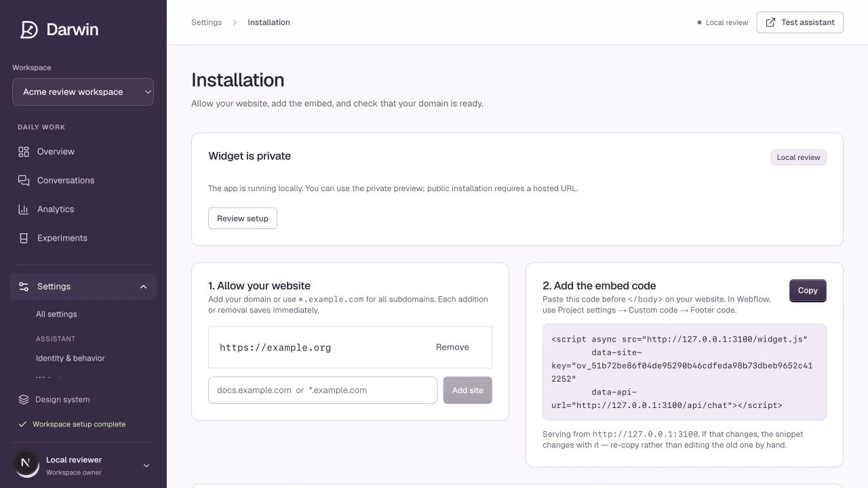This screenshot has height=488, width=868.
Task: Open Identity & behavior settings
Action: (71, 358)
